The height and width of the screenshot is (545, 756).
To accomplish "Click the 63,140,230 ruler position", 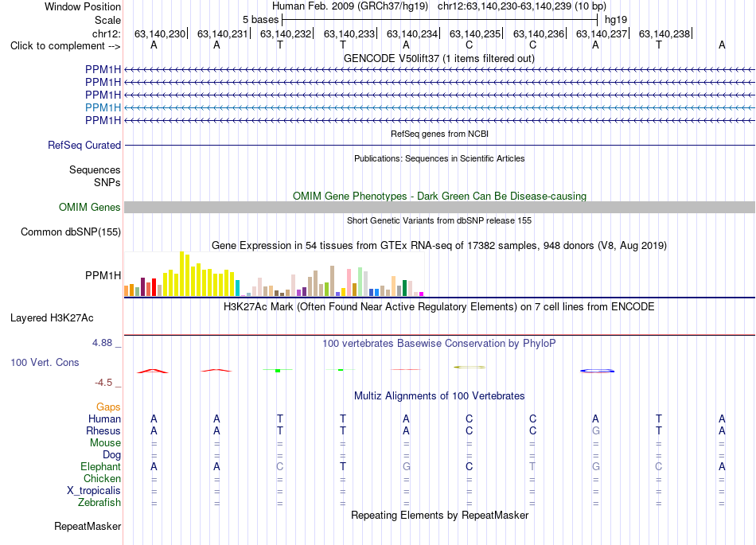I will (x=160, y=33).
